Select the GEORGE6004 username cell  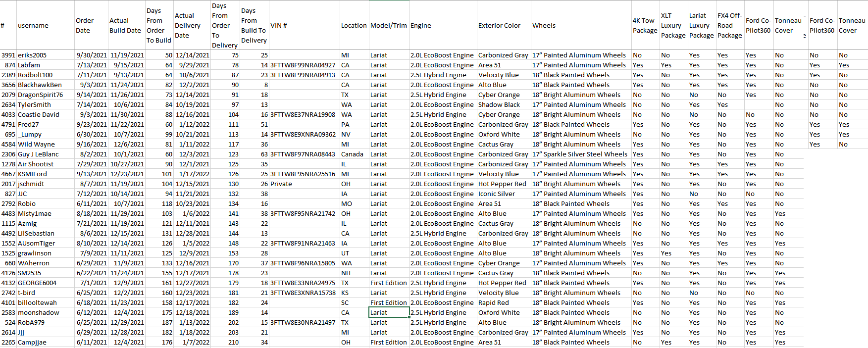pyautogui.click(x=45, y=283)
